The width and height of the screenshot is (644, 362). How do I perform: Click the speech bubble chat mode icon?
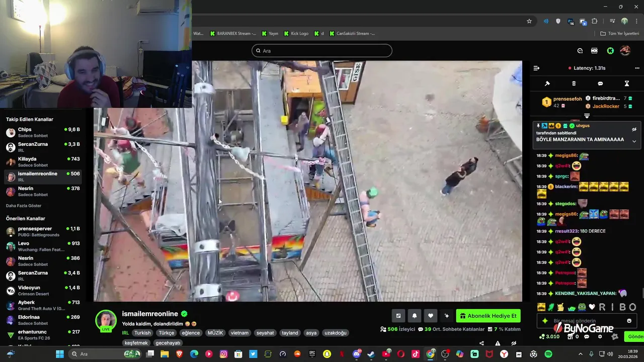pyautogui.click(x=600, y=83)
